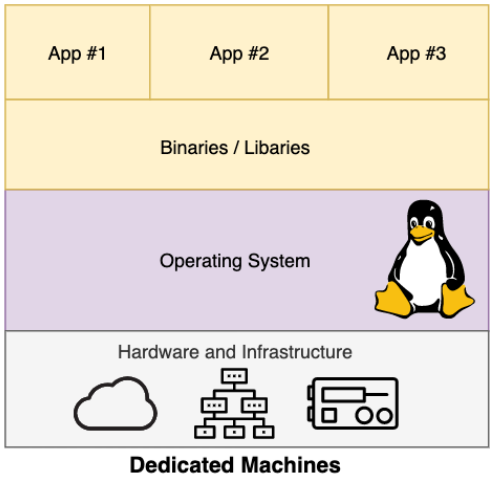Click the network hierarchy tree icon
493x477 pixels.
click(234, 403)
